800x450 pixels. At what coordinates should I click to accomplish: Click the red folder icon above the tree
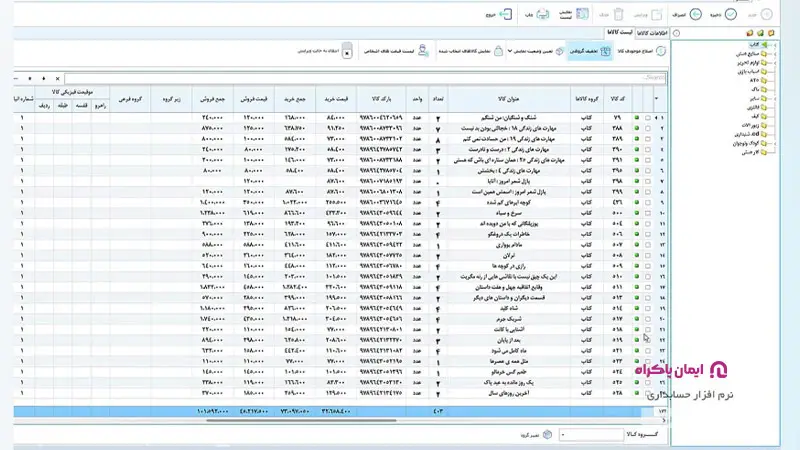(749, 33)
